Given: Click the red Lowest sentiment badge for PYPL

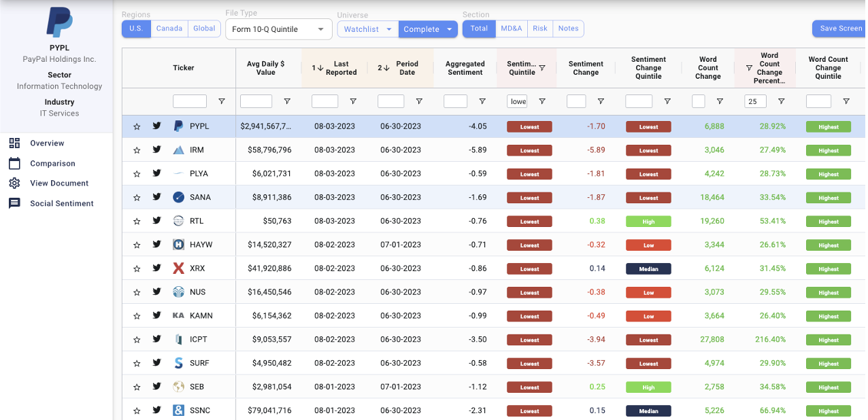Looking at the screenshot, I should click(529, 126).
